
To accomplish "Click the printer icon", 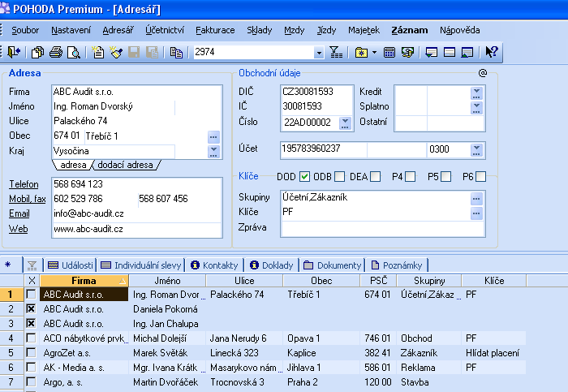I will [56, 53].
